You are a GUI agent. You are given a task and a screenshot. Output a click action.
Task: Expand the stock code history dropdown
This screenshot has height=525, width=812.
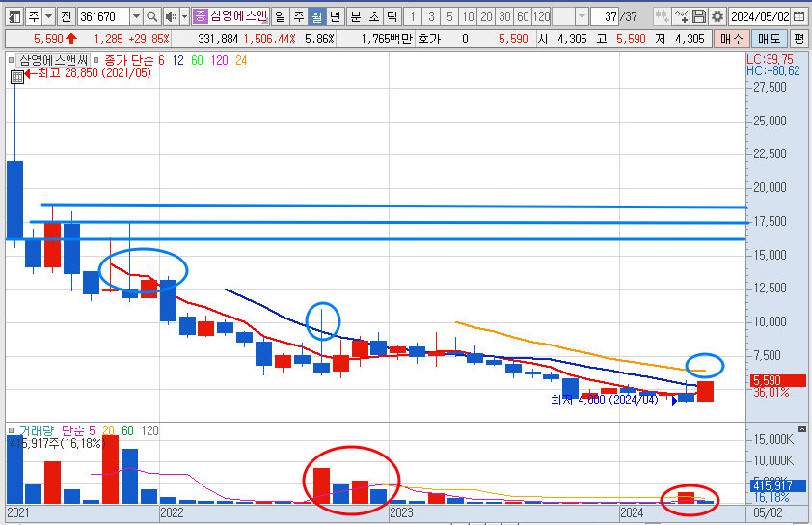136,17
